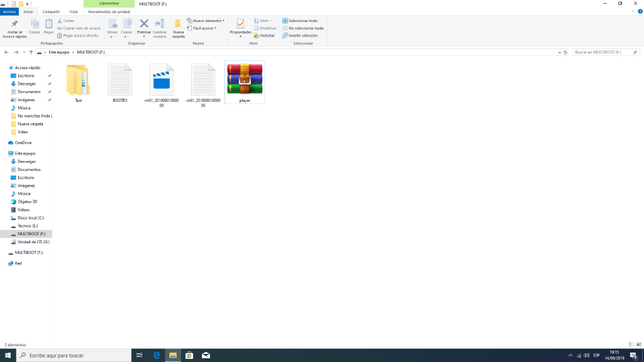The width and height of the screenshot is (644, 362).
Task: Open the Fácil acceso dropdown
Action: pos(204,28)
